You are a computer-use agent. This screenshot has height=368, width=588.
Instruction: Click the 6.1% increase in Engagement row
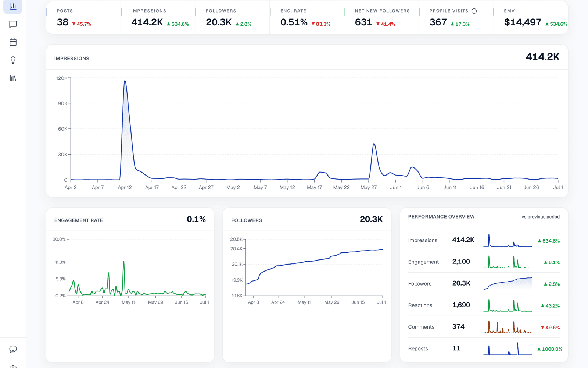click(x=552, y=262)
